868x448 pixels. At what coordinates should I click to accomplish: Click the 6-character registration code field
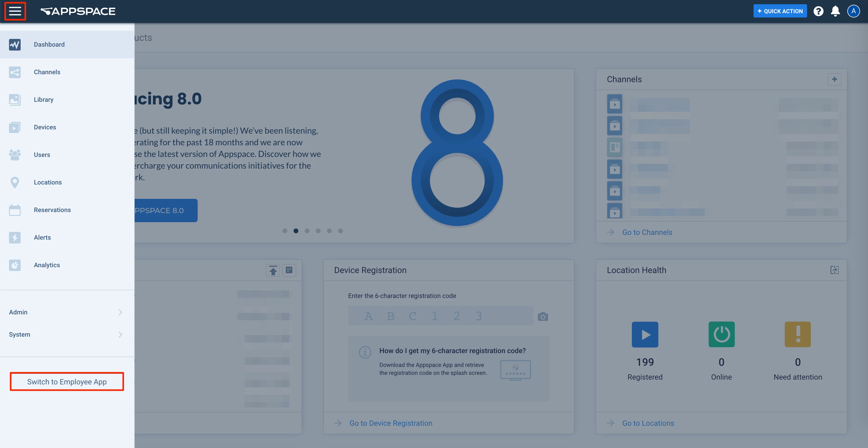441,316
